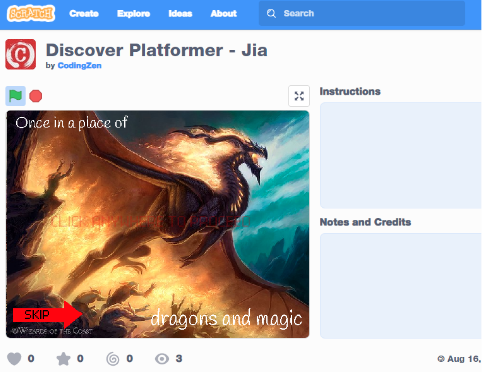Open the CodingZen author avatar
482x372 pixels.
(x=21, y=54)
